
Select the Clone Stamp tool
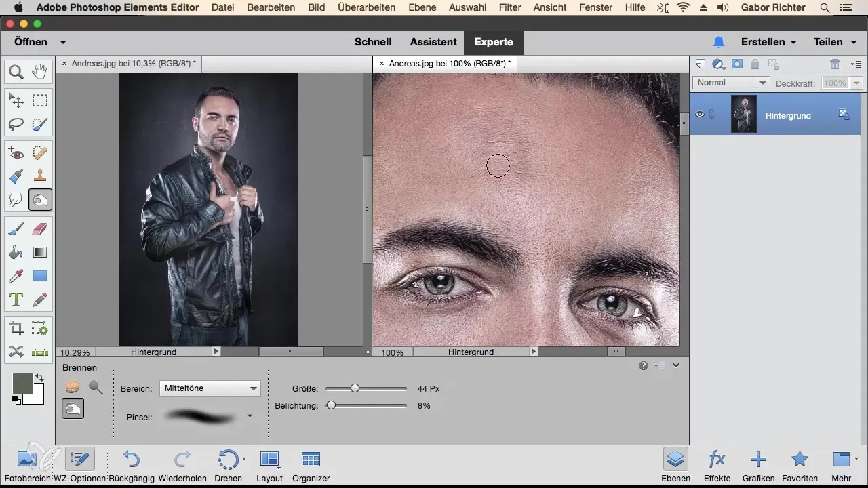[x=40, y=177]
